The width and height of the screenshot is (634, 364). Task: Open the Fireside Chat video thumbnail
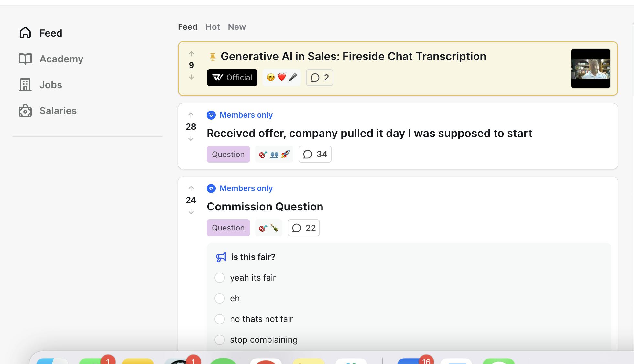pyautogui.click(x=590, y=69)
